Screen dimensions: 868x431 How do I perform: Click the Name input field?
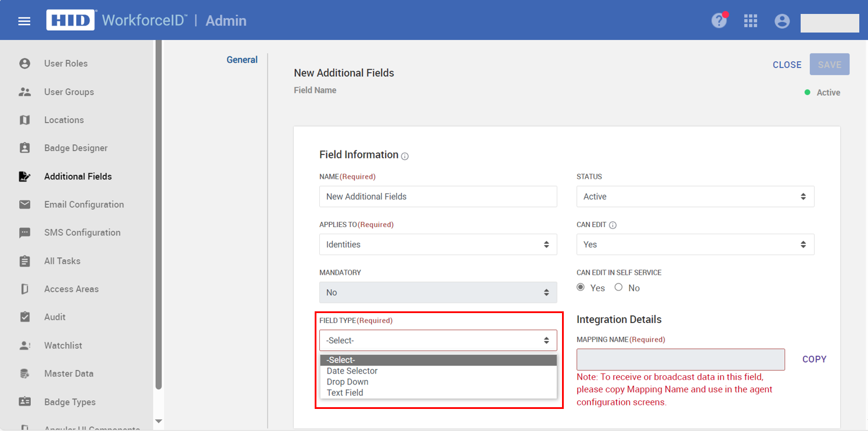click(438, 196)
